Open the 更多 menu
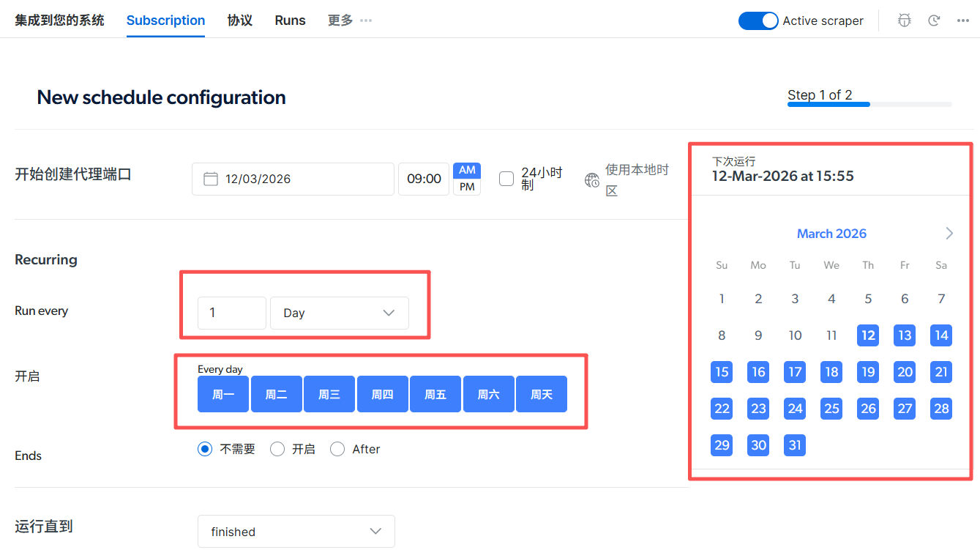This screenshot has width=980, height=550. (340, 21)
